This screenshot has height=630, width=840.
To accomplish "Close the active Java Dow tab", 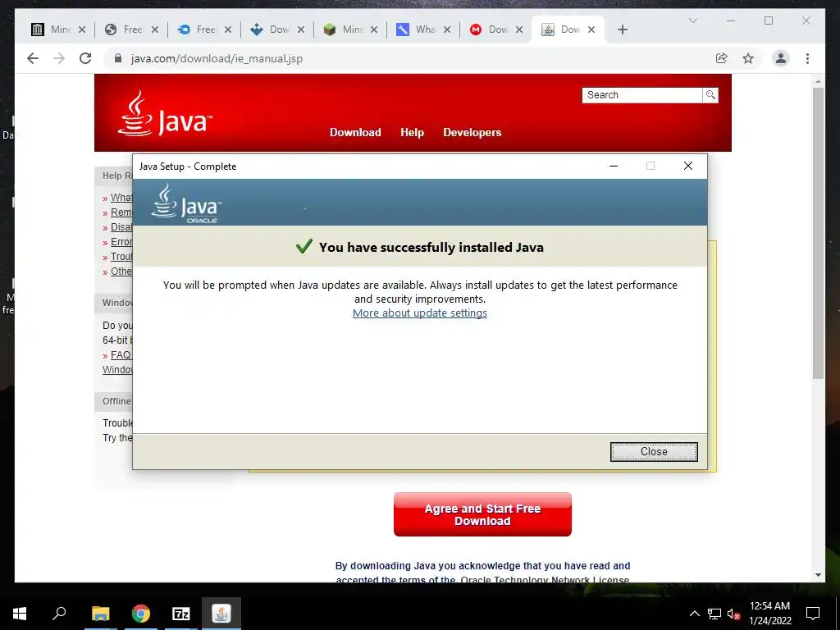I will pos(591,30).
